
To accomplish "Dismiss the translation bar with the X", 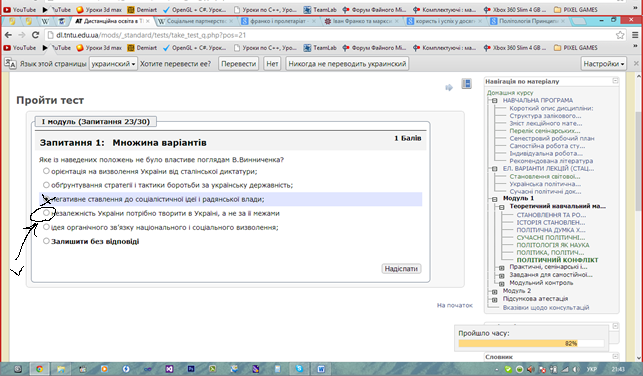I will point(636,64).
